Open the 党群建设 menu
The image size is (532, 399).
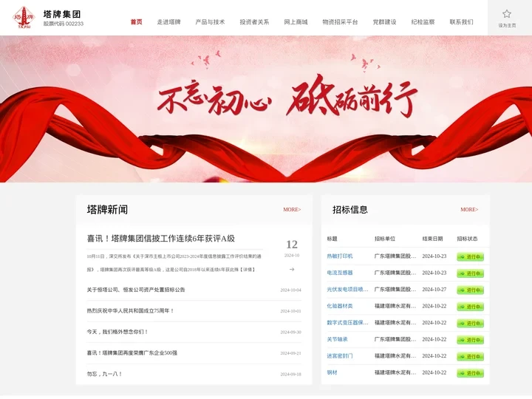click(384, 22)
